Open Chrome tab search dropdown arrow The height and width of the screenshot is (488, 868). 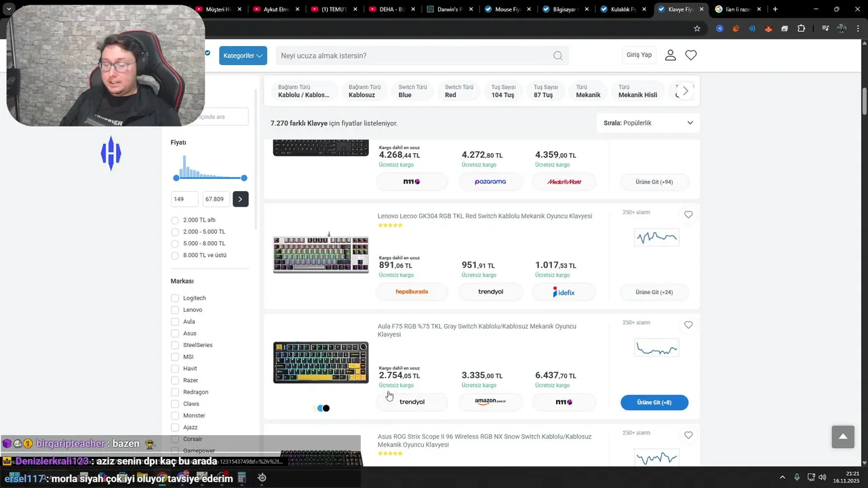coord(9,9)
